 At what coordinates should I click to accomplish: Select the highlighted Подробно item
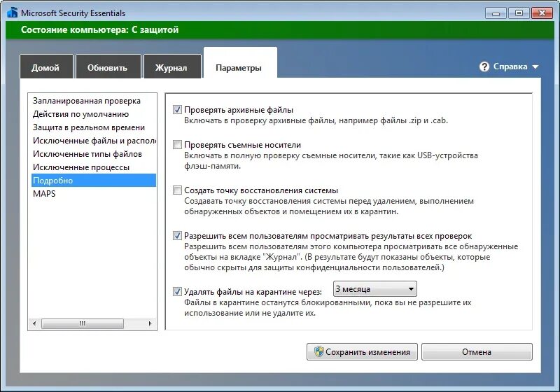click(94, 181)
